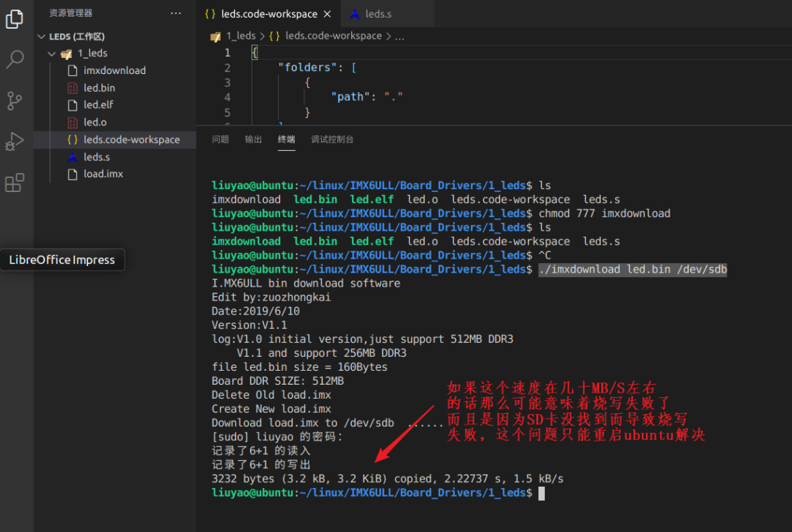Click the "file led.bin size = 160Bytes" line
This screenshot has width=792, height=532.
tap(299, 367)
